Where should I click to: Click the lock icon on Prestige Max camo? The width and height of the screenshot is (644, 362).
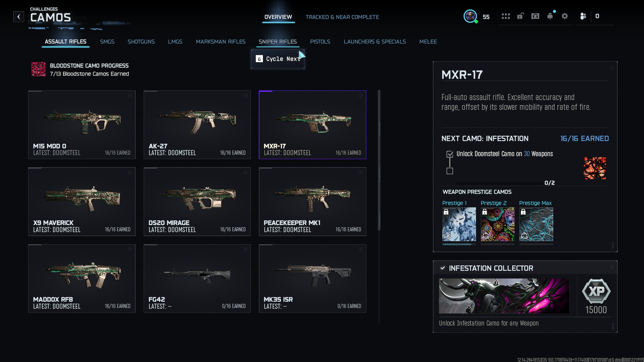(523, 212)
